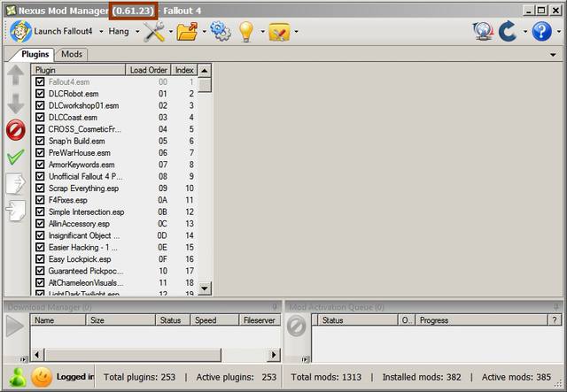Move plugin down with the down arrow
This screenshot has height=392, width=567.
click(x=16, y=104)
